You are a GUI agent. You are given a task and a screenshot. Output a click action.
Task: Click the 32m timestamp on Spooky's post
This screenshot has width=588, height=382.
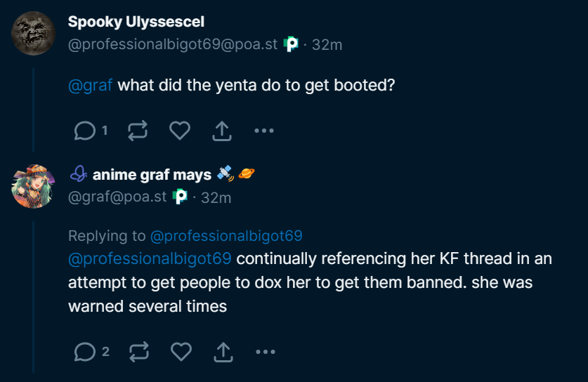[327, 44]
